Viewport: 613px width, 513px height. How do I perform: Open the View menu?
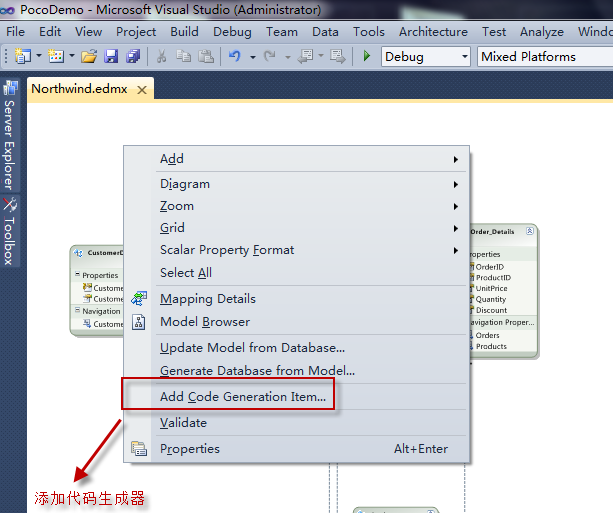pyautogui.click(x=89, y=32)
